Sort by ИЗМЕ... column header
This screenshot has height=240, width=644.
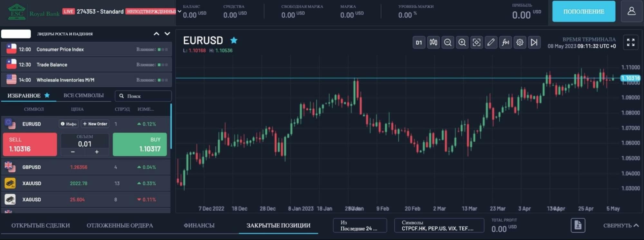[146, 109]
